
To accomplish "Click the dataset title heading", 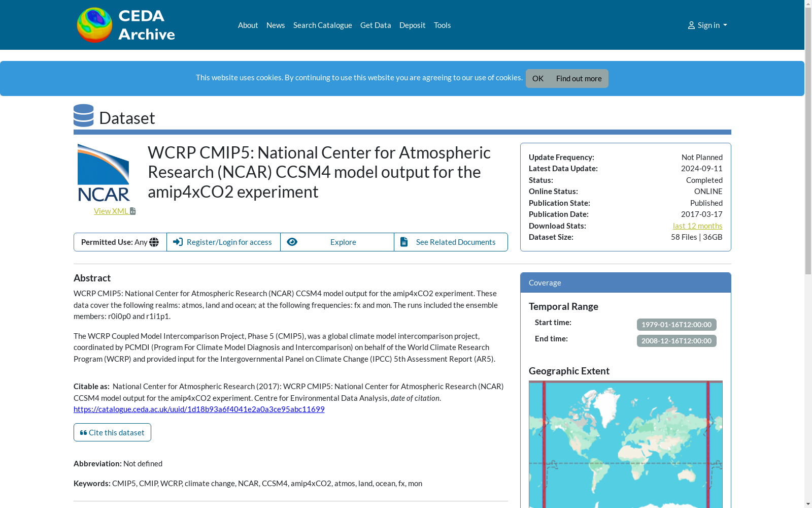I will tap(319, 172).
